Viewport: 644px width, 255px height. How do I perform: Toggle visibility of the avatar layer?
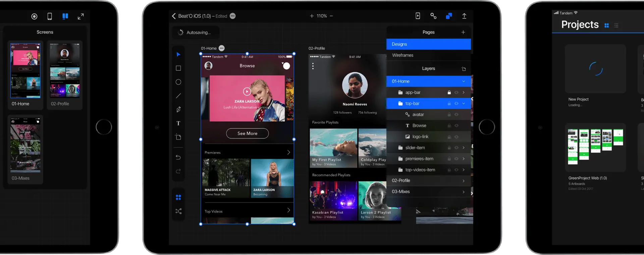pyautogui.click(x=456, y=115)
